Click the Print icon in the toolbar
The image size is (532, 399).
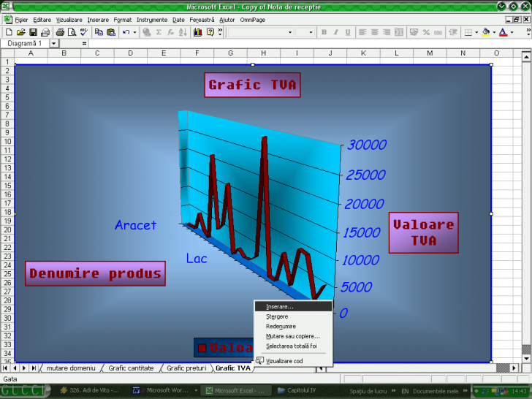pyautogui.click(x=60, y=32)
